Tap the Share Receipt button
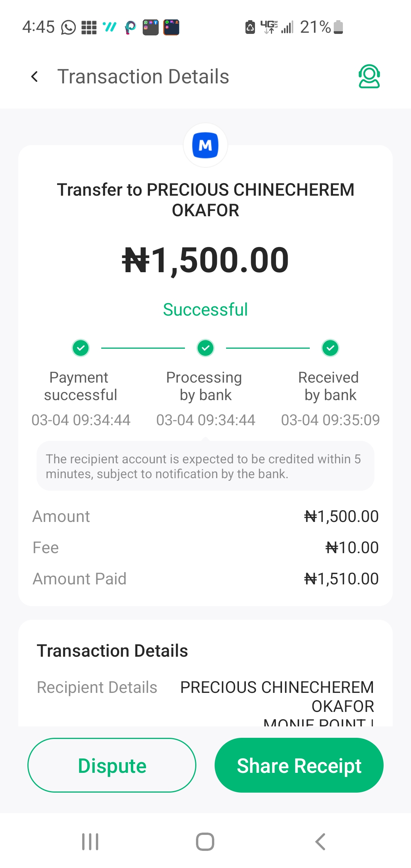Viewport: 411px width, 868px height. pyautogui.click(x=299, y=765)
